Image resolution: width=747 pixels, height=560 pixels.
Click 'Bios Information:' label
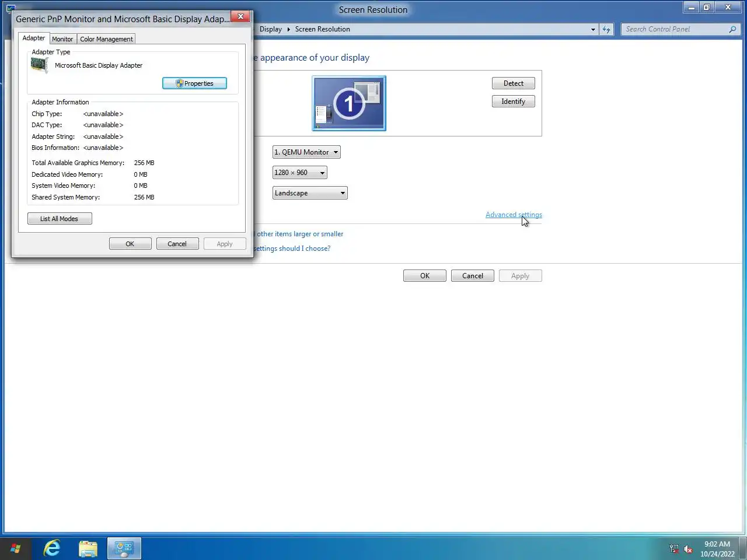55,148
